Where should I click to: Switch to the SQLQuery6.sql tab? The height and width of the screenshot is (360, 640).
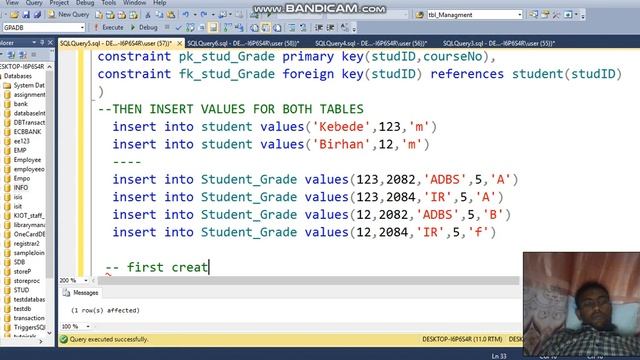(243, 43)
